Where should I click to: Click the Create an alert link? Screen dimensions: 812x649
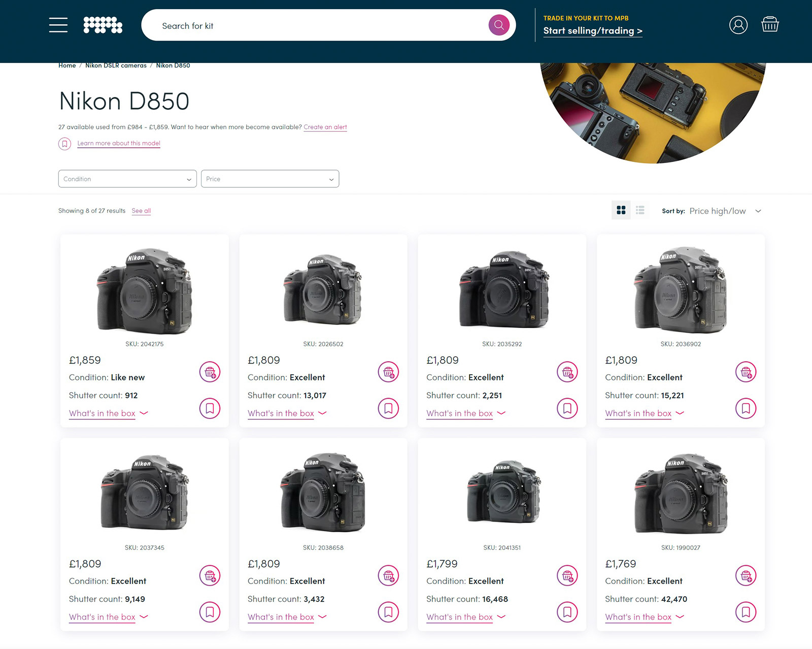325,127
